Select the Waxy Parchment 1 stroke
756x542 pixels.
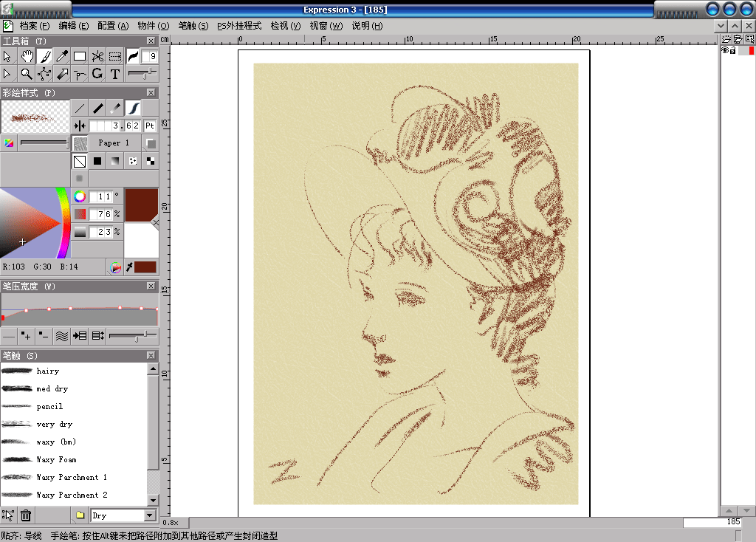(x=74, y=477)
